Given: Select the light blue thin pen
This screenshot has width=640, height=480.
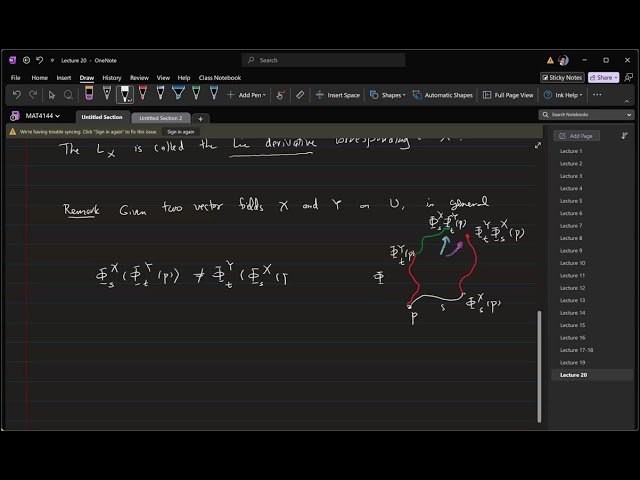Looking at the screenshot, I should (x=160, y=94).
